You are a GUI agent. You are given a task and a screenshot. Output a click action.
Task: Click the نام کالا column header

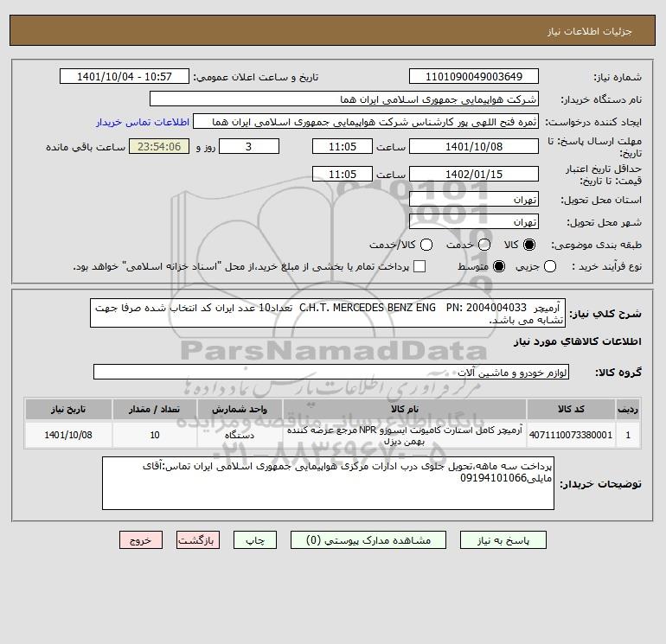405,409
